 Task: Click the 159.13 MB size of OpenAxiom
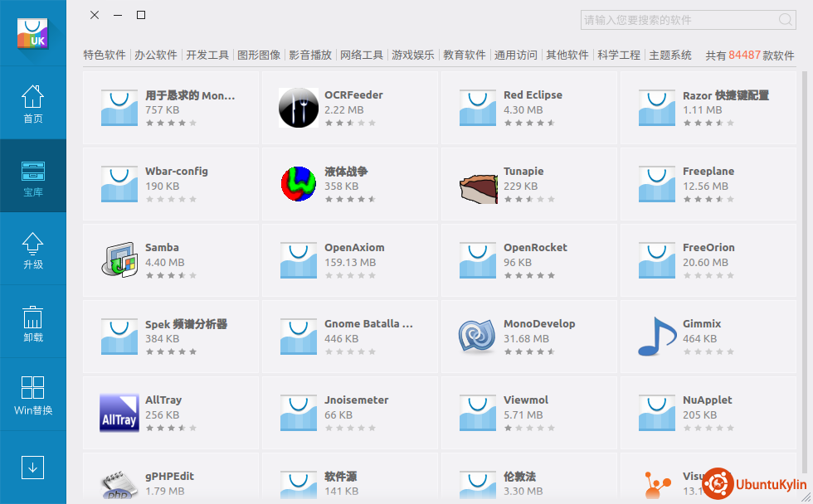[350, 263]
